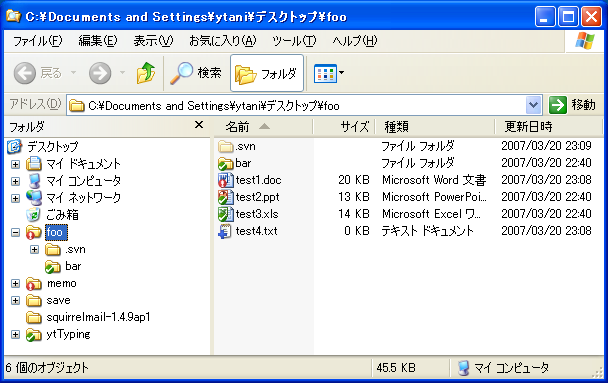Click the マイ コンピュータ status bar icon
The image size is (608, 383).
tap(463, 367)
